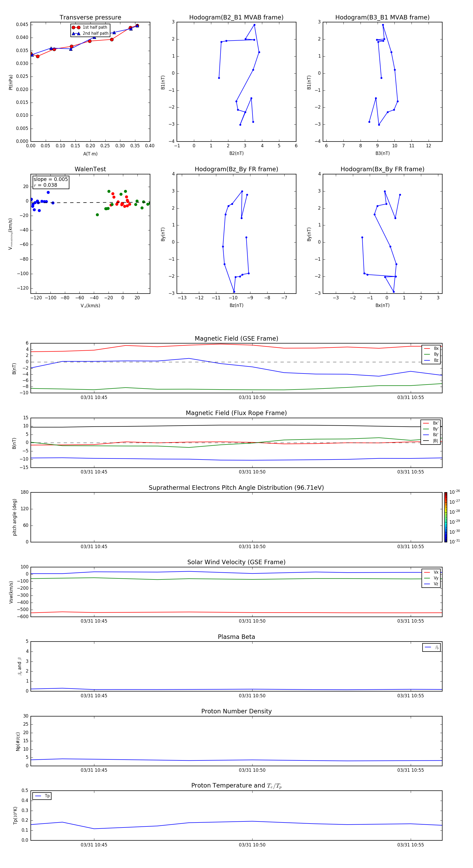Click the 'V_remaining(km/s)' y-axis label
The width and height of the screenshot is (473, 868).
coord(11,234)
